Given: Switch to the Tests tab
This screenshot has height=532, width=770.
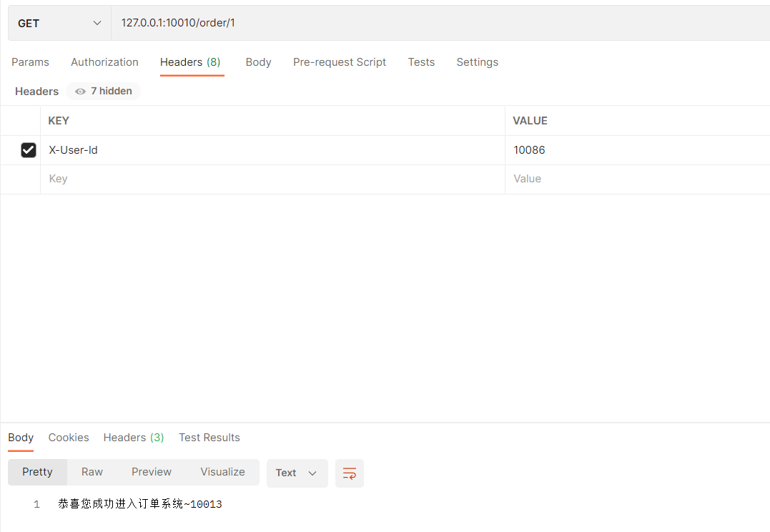Looking at the screenshot, I should click(x=421, y=62).
